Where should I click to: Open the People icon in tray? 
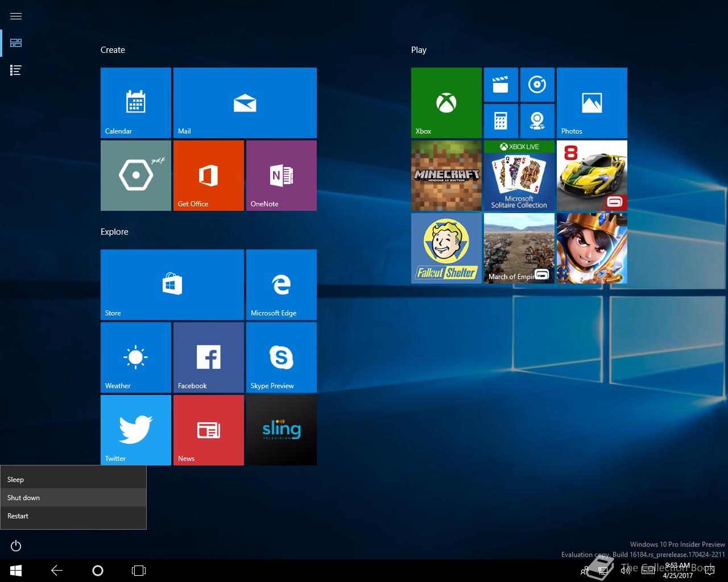click(584, 571)
